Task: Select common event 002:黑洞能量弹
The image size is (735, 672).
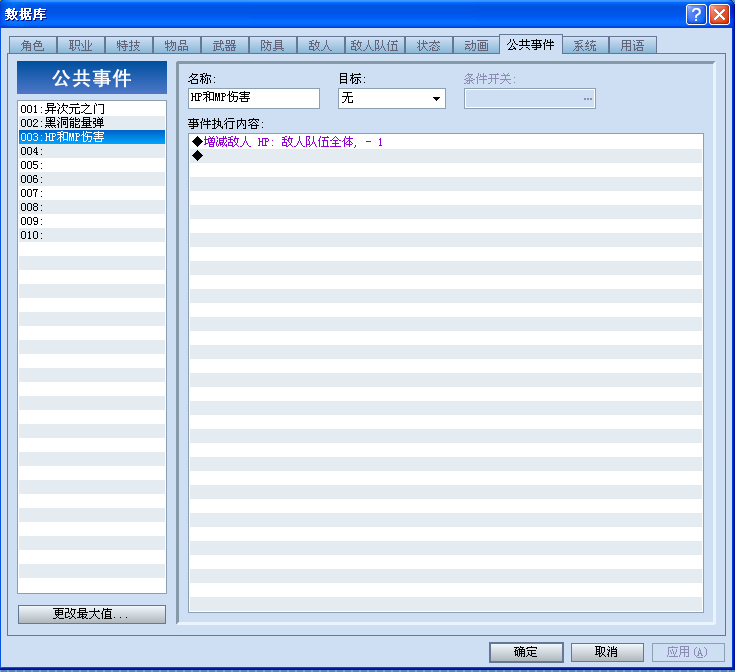Action: click(x=92, y=123)
